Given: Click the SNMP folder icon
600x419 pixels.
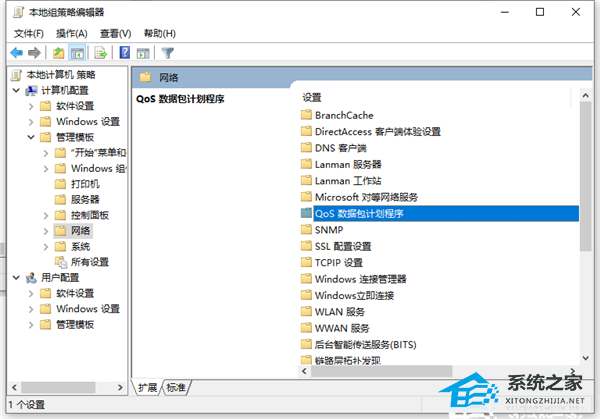Looking at the screenshot, I should point(306,230).
